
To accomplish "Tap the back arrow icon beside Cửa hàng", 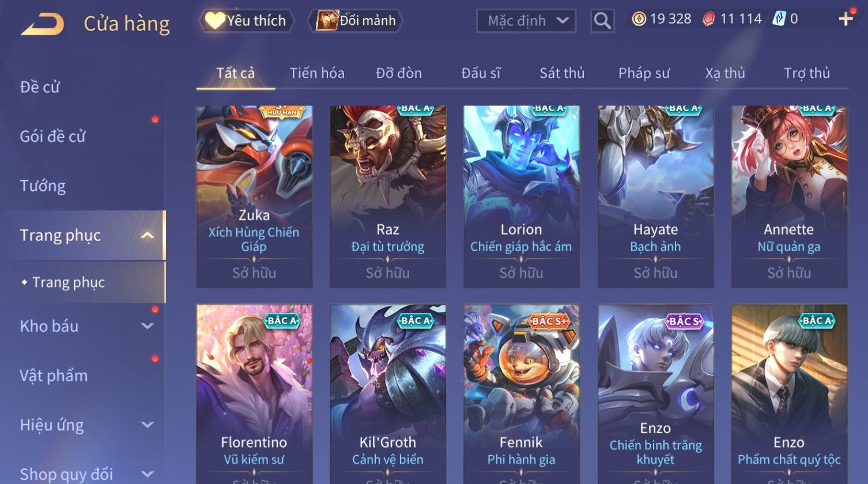I will [42, 24].
